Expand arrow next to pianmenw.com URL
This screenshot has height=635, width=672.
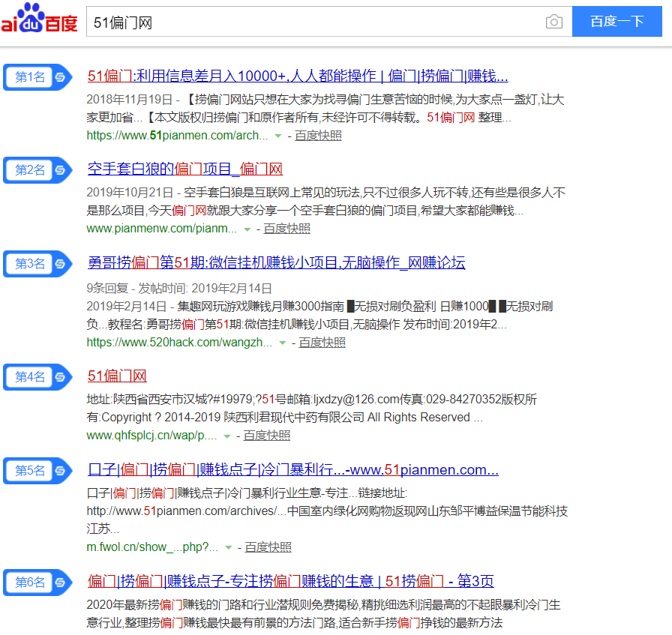point(247,229)
